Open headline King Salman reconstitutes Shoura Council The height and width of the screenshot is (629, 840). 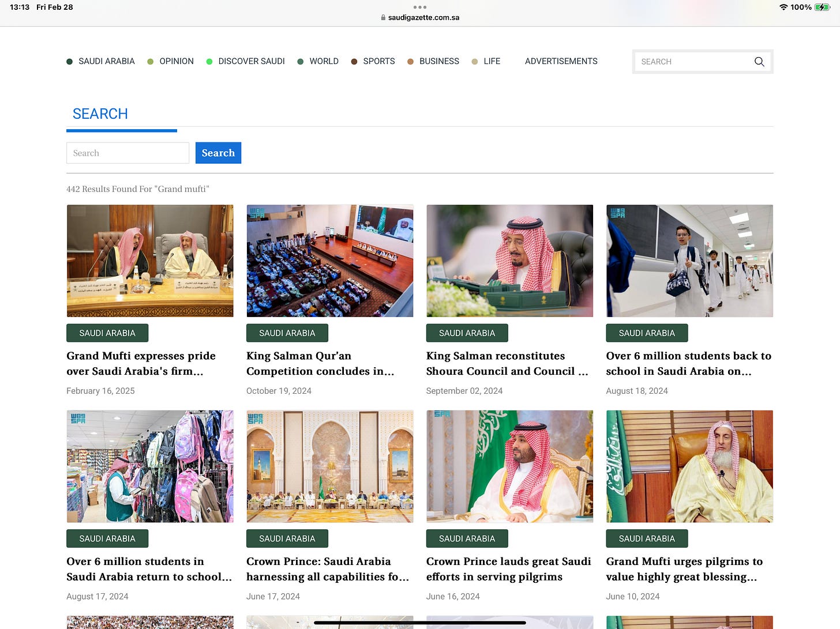pos(507,364)
